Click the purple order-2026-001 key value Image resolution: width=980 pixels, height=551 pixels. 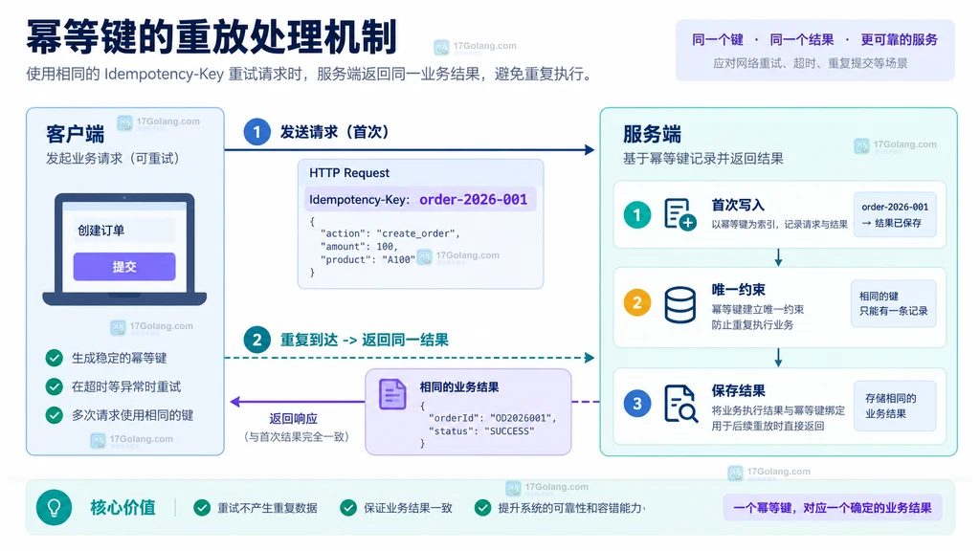pos(473,199)
